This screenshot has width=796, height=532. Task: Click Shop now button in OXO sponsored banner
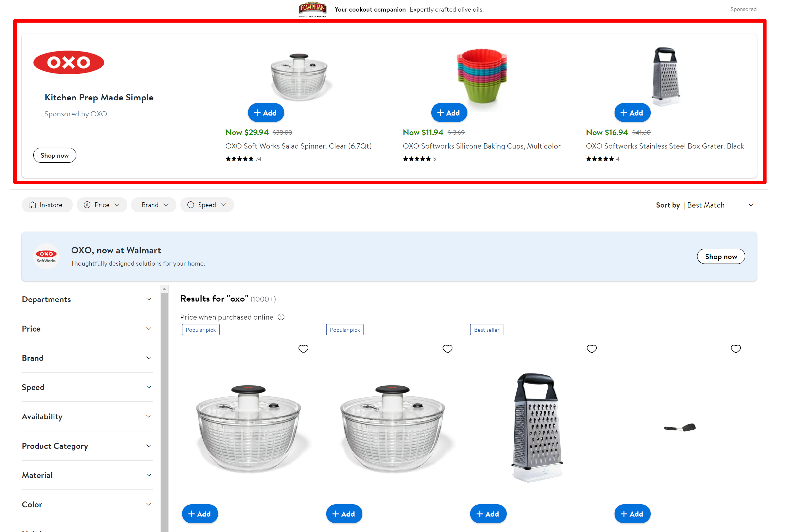point(55,155)
